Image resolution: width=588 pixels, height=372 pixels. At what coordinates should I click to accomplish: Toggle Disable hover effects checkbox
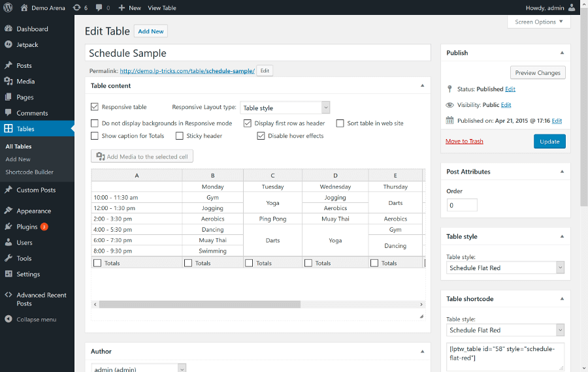click(261, 136)
